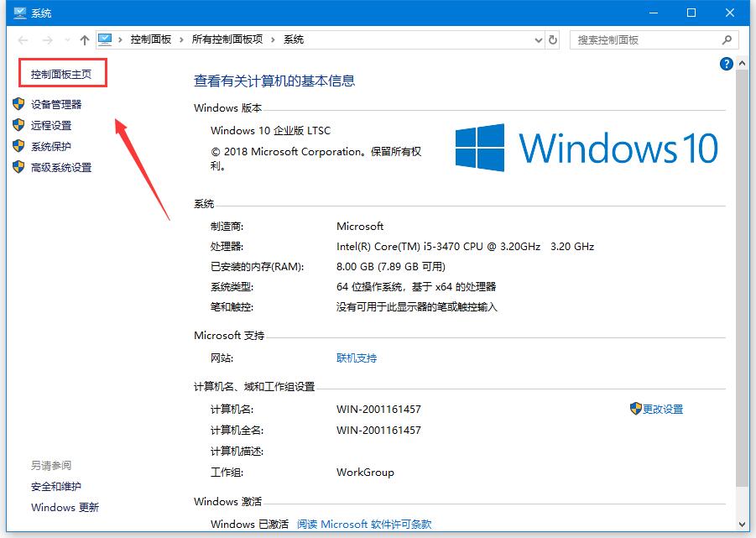
Task: Click the up one level arrow
Action: pyautogui.click(x=84, y=39)
